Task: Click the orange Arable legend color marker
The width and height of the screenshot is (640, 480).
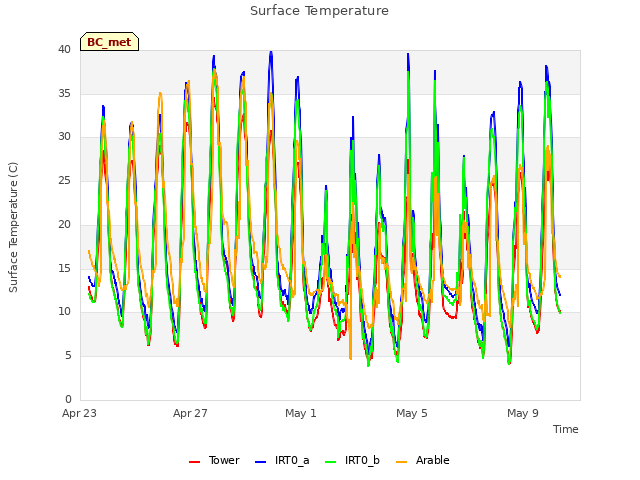Action: [x=402, y=462]
